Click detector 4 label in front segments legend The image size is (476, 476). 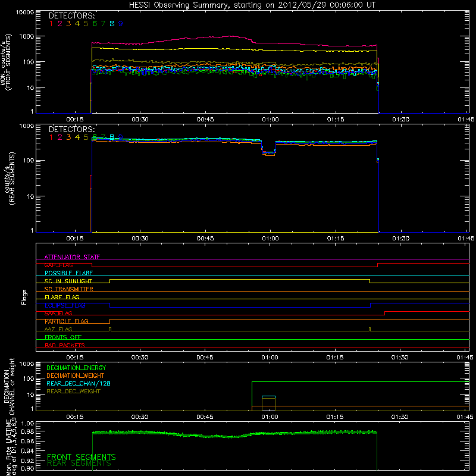coord(77,24)
